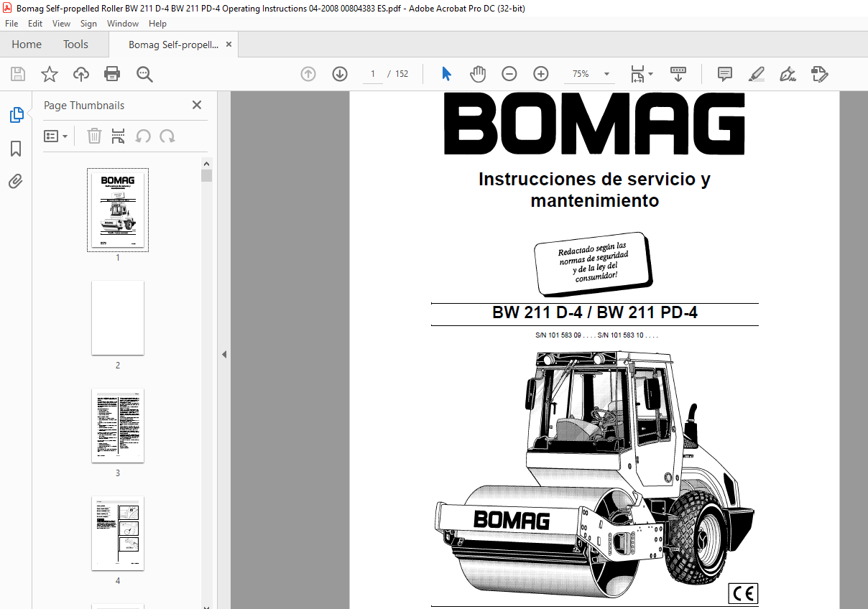The image size is (868, 609).
Task: Open the Fill & Sign tool
Action: (788, 74)
